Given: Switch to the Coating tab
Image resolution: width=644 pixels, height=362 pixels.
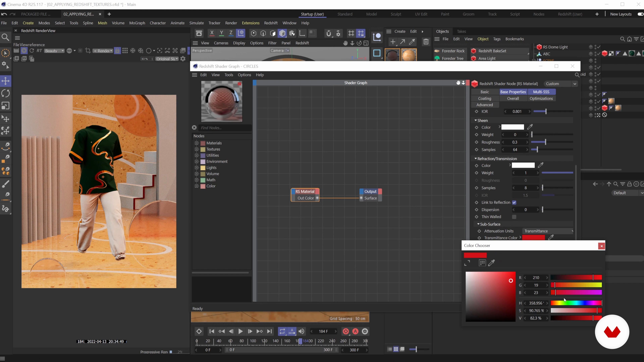Looking at the screenshot, I should pyautogui.click(x=485, y=99).
